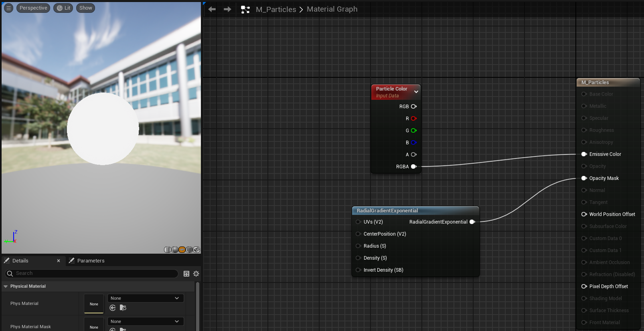Viewport: 644px width, 331px height.
Task: Toggle the property matrix table view icon
Action: [x=186, y=274]
